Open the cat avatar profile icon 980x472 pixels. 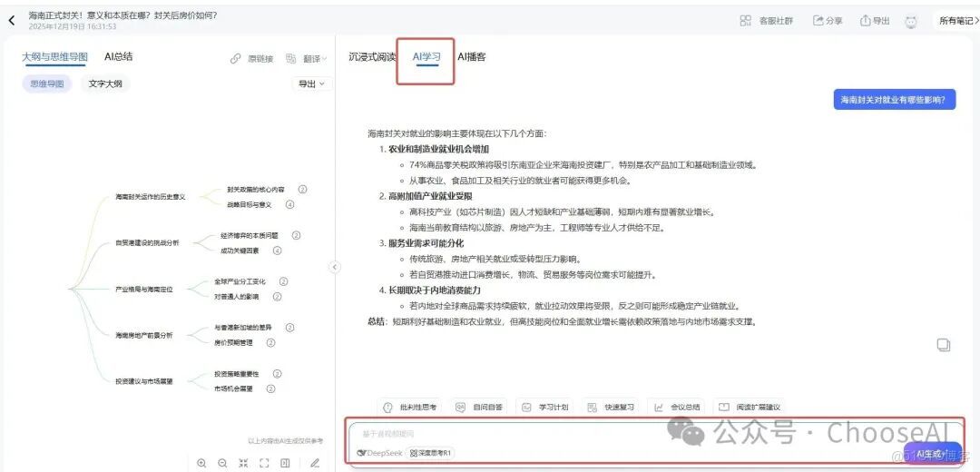(x=911, y=21)
